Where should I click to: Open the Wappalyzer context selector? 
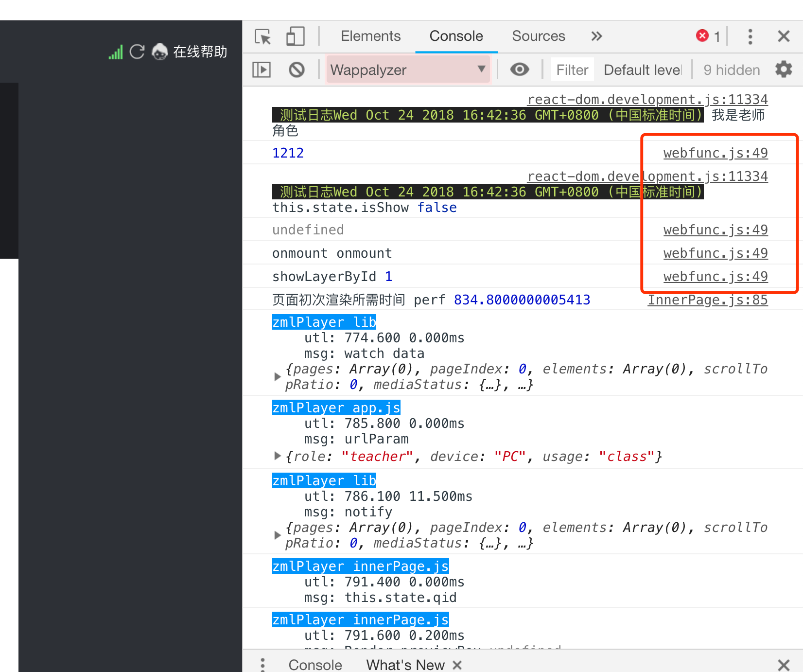pos(407,70)
